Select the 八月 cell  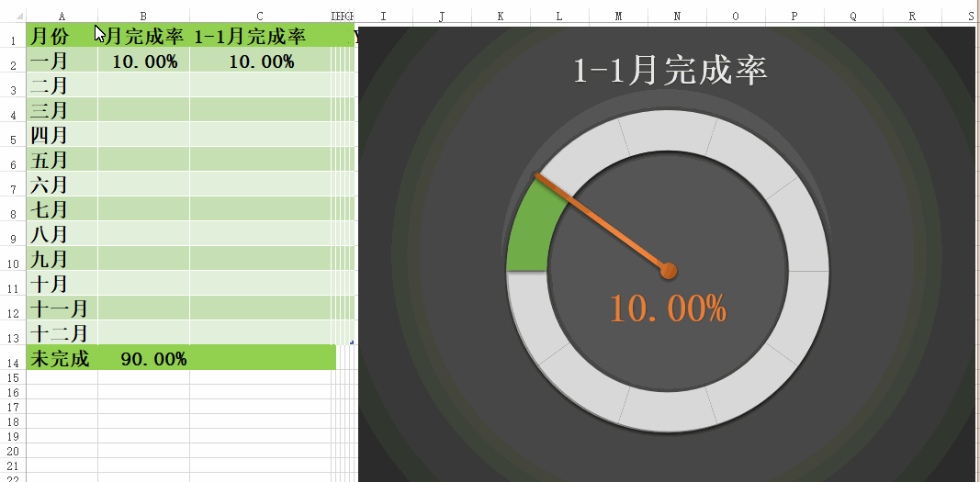click(x=62, y=234)
